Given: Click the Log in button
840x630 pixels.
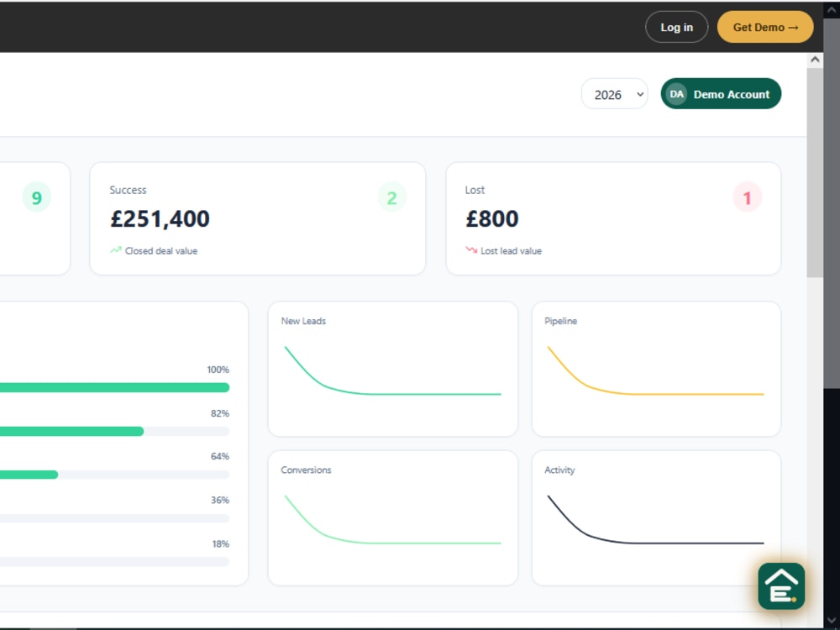Looking at the screenshot, I should [676, 28].
